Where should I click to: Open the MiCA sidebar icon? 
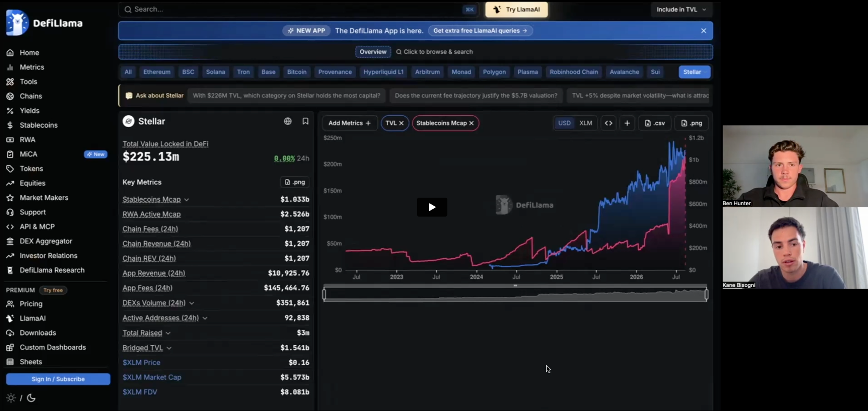click(x=10, y=154)
